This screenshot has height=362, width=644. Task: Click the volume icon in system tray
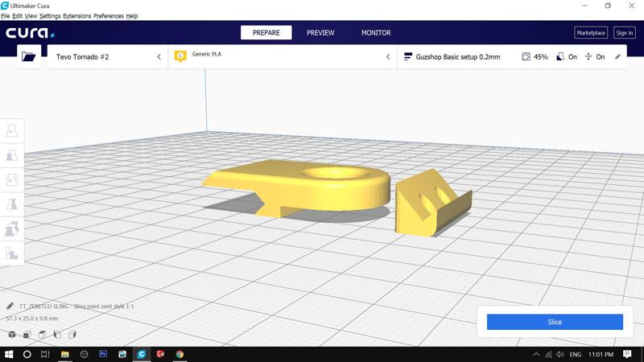tap(560, 354)
